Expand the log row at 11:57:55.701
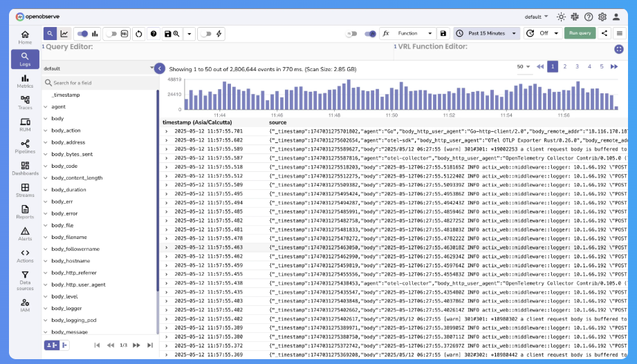 coord(166,131)
